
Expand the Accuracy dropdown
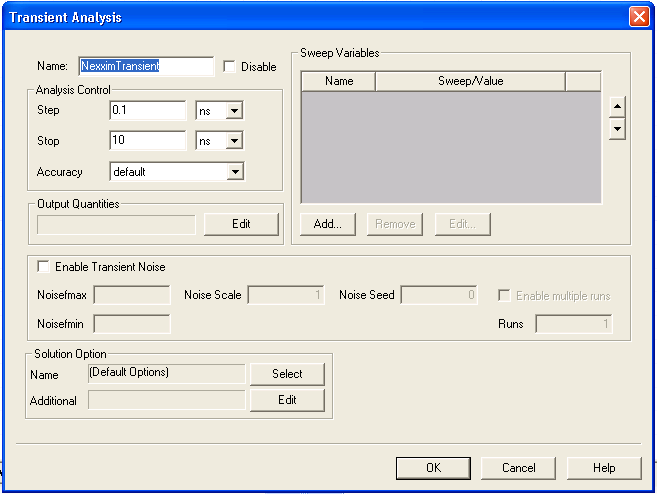point(234,172)
